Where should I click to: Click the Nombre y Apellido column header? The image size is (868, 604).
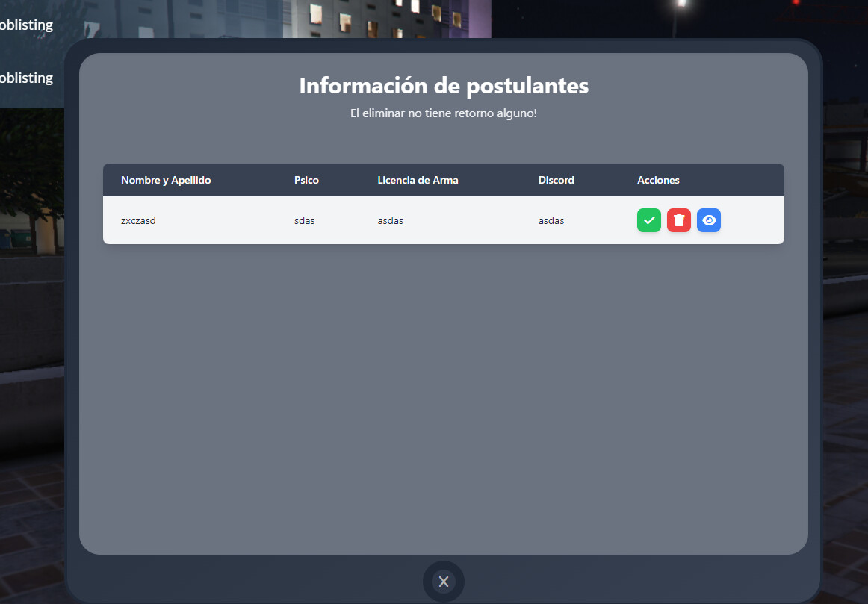click(x=166, y=180)
